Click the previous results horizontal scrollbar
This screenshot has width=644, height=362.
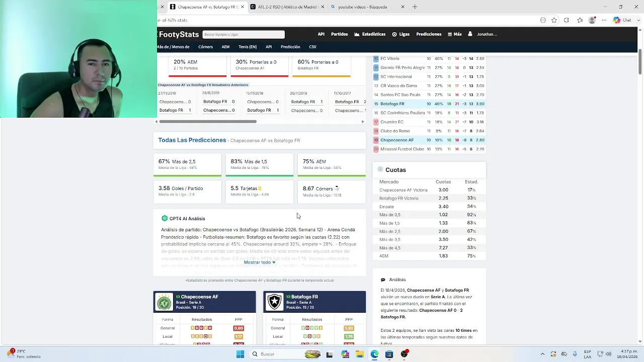pyautogui.click(x=207, y=121)
